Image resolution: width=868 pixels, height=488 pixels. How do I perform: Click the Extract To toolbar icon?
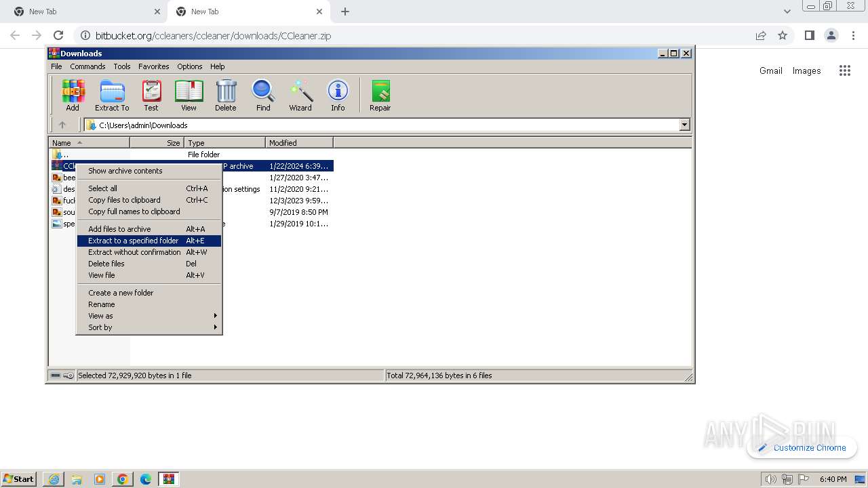[112, 96]
